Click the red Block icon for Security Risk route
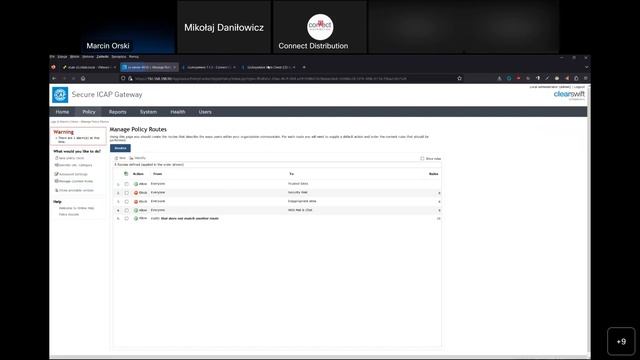The image size is (640, 360). (x=136, y=193)
